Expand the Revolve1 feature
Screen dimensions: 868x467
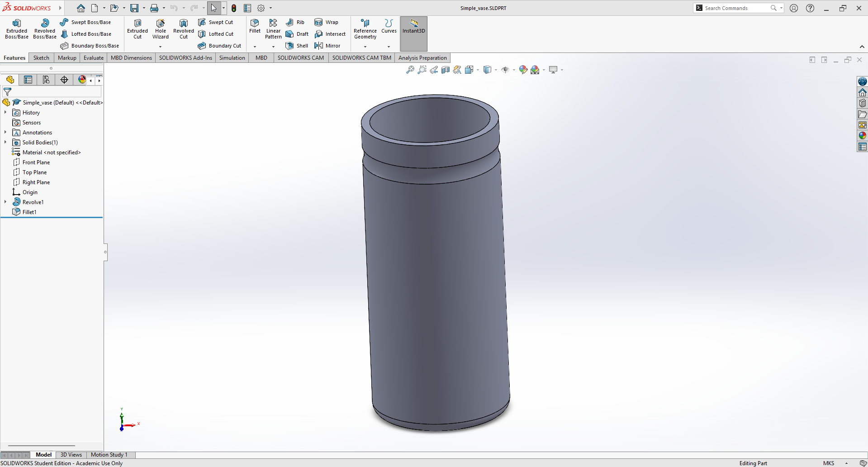click(x=5, y=202)
